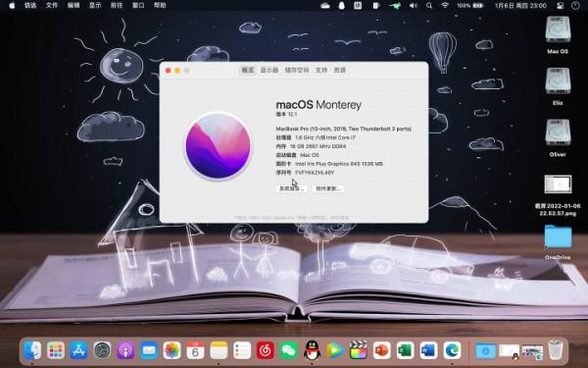588x368 pixels.
Task: Open the 前往 (Go) menu
Action: click(117, 5)
